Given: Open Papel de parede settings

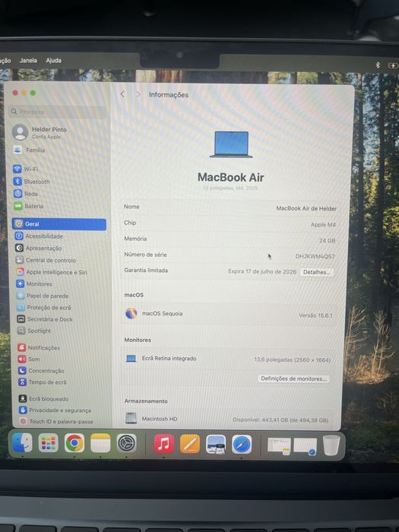Looking at the screenshot, I should [x=43, y=296].
